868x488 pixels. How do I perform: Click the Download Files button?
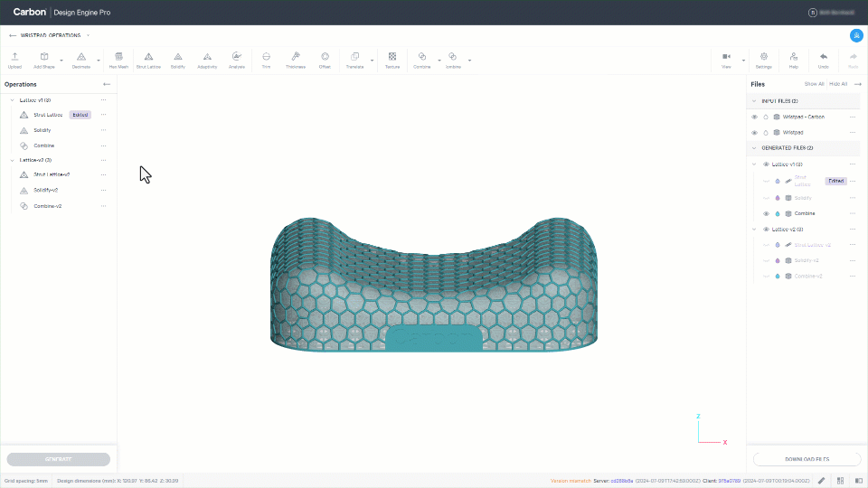[807, 459]
